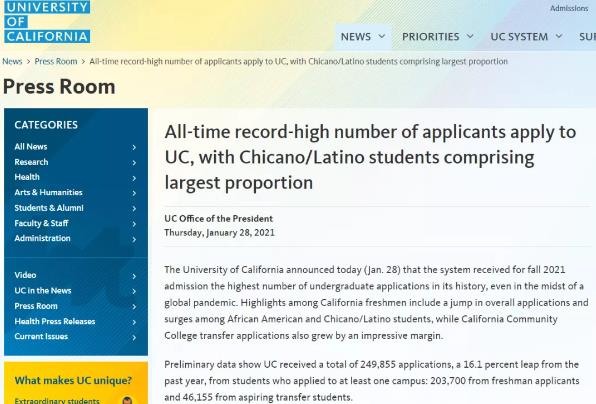Click the arrow next to Research
Screen dimensions: 596x404
[x=134, y=163]
